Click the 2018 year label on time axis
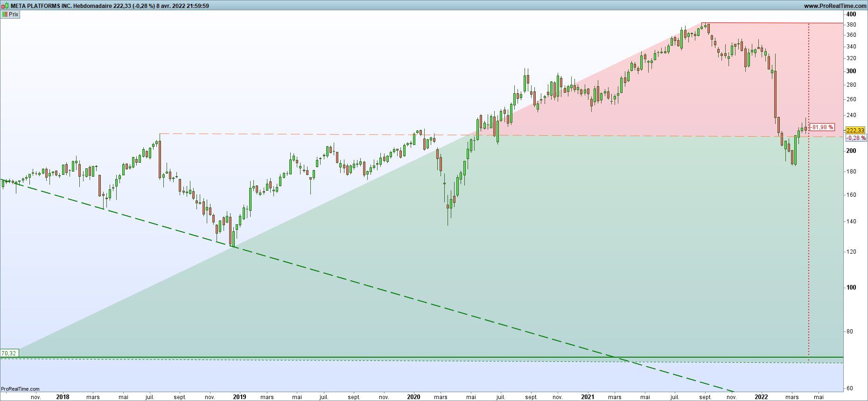The image size is (868, 401). 63,397
